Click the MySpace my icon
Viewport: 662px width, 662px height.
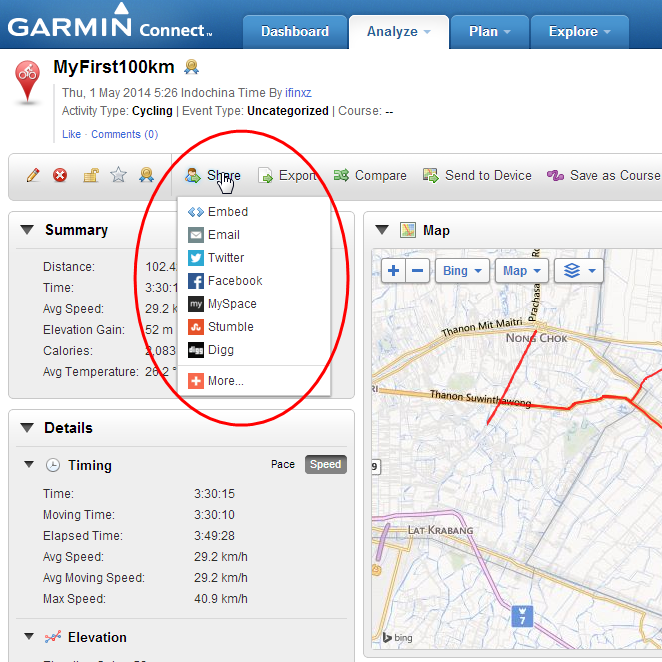pyautogui.click(x=196, y=304)
